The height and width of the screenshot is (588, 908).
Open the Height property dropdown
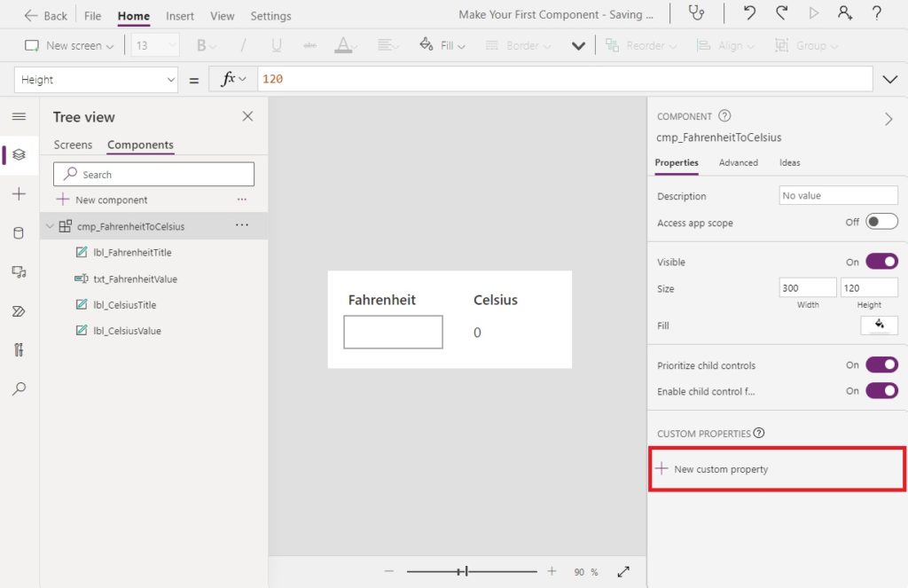coord(96,79)
